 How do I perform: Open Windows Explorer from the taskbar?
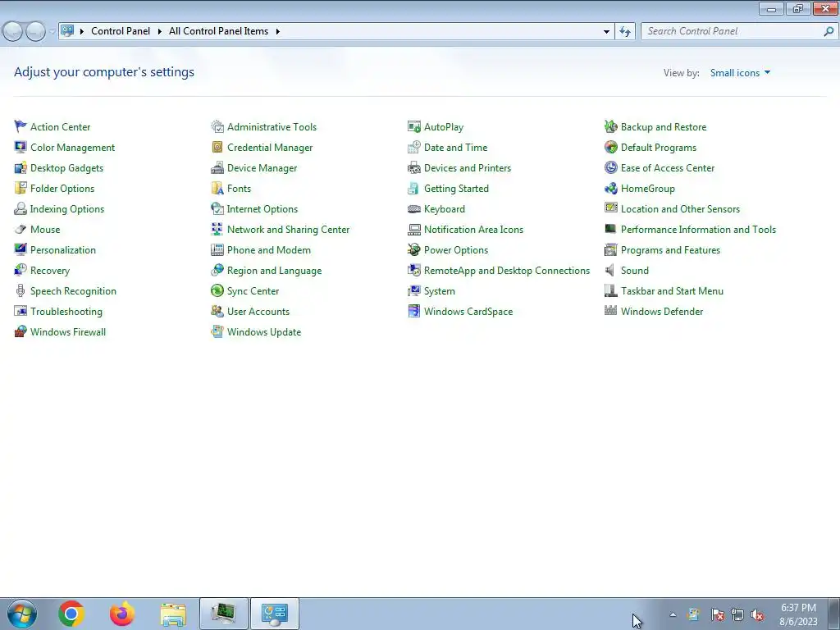[x=173, y=614]
